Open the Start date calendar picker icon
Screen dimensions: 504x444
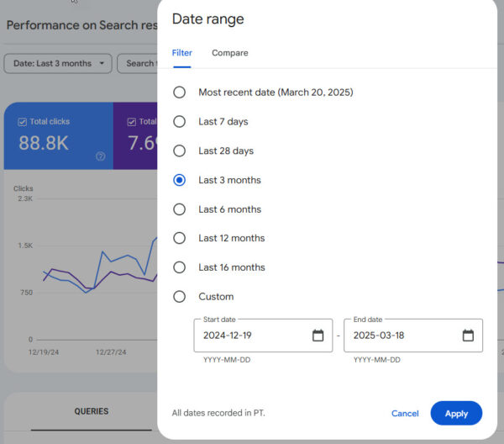click(x=318, y=336)
